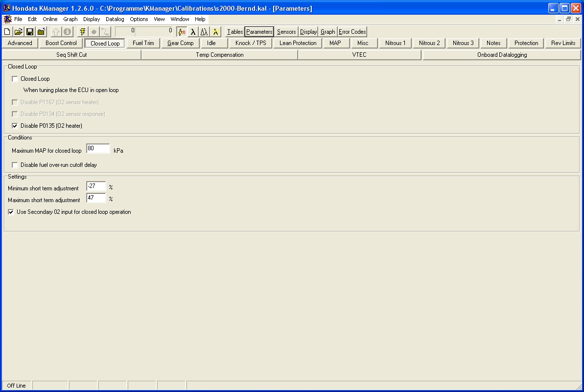Click the Maximum MAP for closed loop field
The width and height of the screenshot is (584, 392).
(97, 149)
